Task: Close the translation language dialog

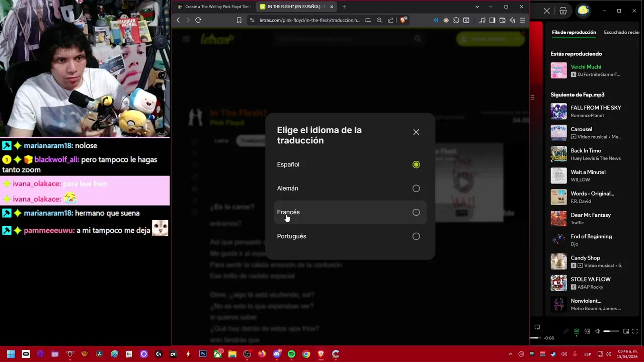Action: click(416, 132)
